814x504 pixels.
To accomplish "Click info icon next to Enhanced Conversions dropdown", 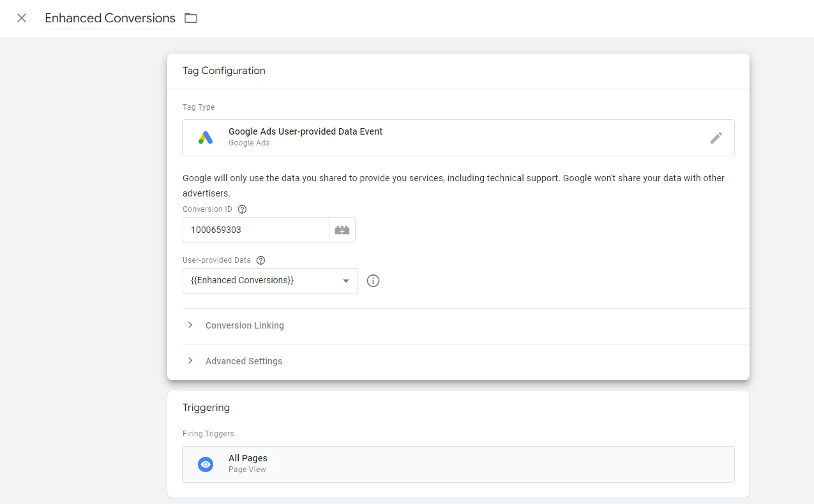I will click(373, 281).
